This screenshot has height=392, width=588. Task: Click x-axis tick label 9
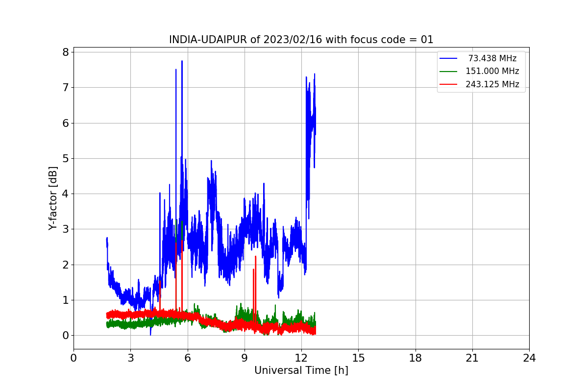click(245, 358)
